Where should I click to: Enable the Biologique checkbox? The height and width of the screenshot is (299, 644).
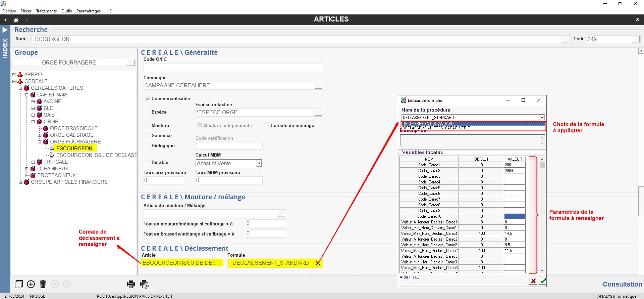147,145
